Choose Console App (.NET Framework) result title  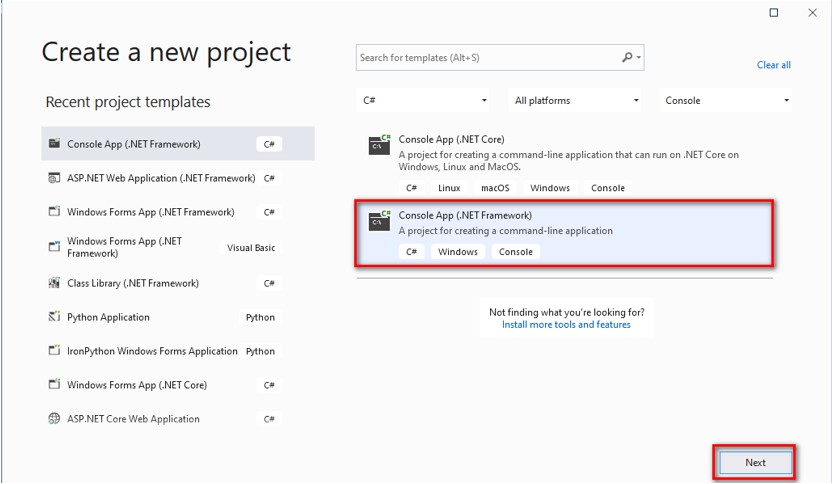465,215
